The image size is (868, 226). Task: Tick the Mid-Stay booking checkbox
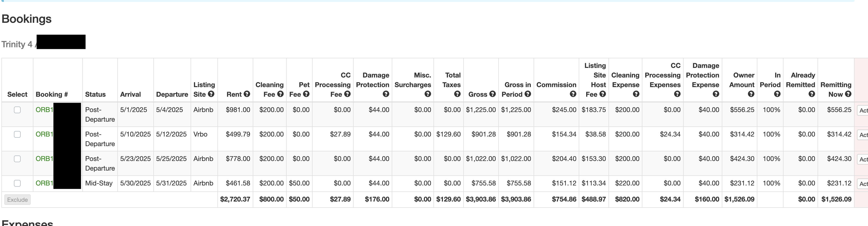(17, 184)
